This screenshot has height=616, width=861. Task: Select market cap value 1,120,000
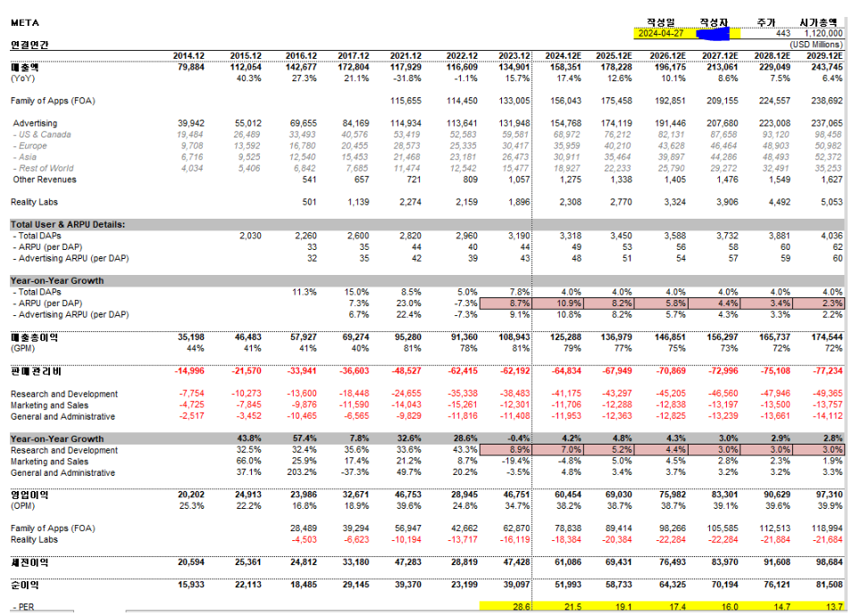[x=823, y=34]
